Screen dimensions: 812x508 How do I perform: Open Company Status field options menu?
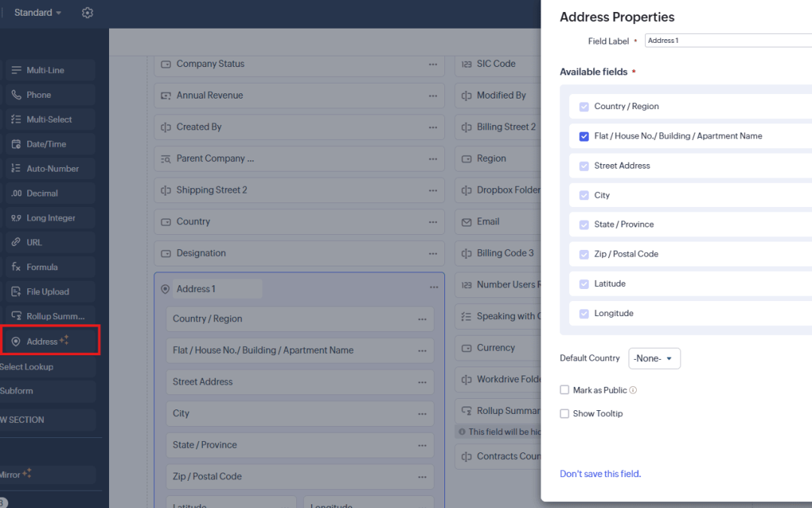click(433, 64)
